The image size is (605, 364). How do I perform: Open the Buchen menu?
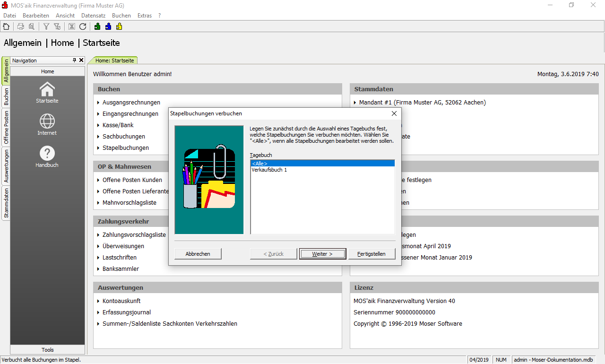point(121,16)
